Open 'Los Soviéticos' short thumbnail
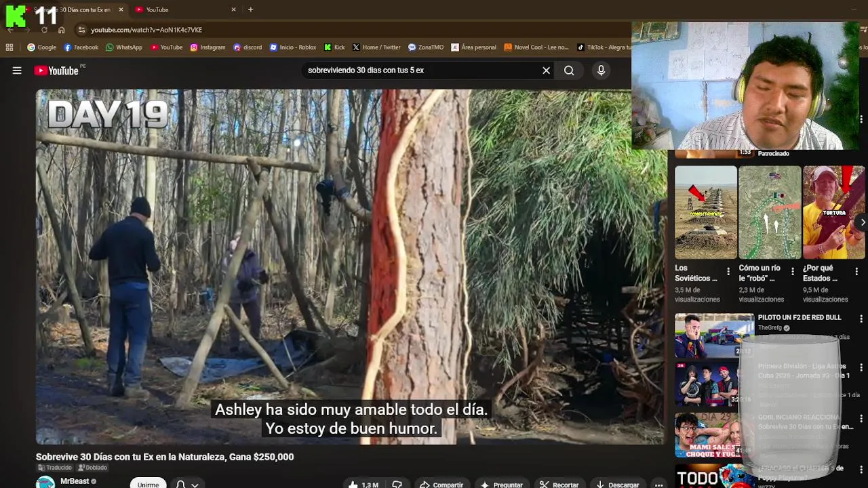Viewport: 868px width, 488px height. 705,212
